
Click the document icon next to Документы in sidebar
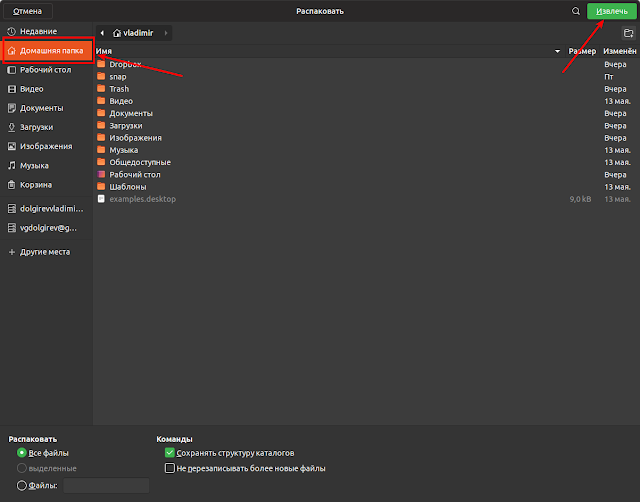pyautogui.click(x=12, y=108)
